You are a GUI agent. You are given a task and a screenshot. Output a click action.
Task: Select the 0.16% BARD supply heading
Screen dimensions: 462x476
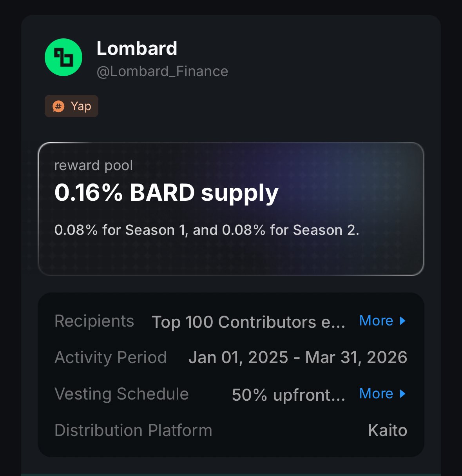166,193
